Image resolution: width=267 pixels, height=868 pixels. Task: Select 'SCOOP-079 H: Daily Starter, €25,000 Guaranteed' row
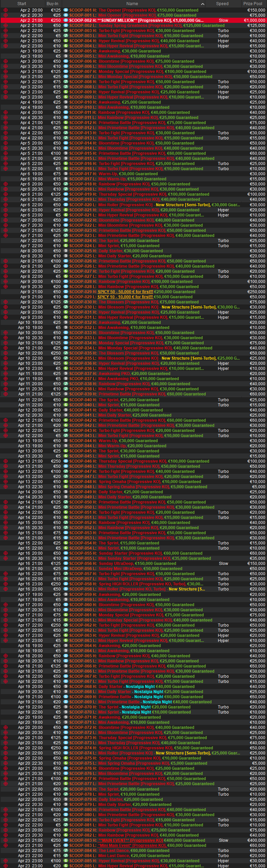pos(133,799)
